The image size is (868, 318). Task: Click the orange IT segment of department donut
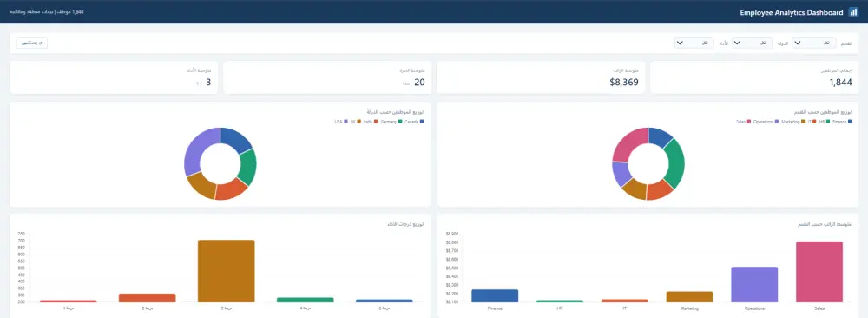coord(659,190)
